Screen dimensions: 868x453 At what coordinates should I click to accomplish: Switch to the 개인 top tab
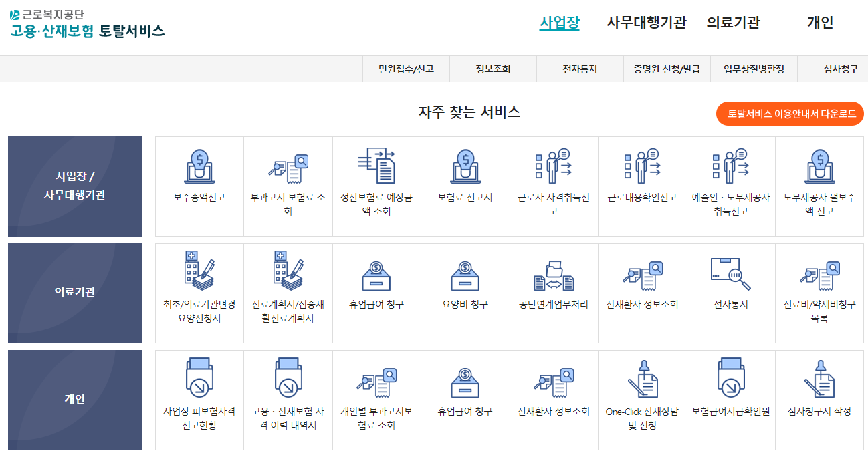(821, 23)
